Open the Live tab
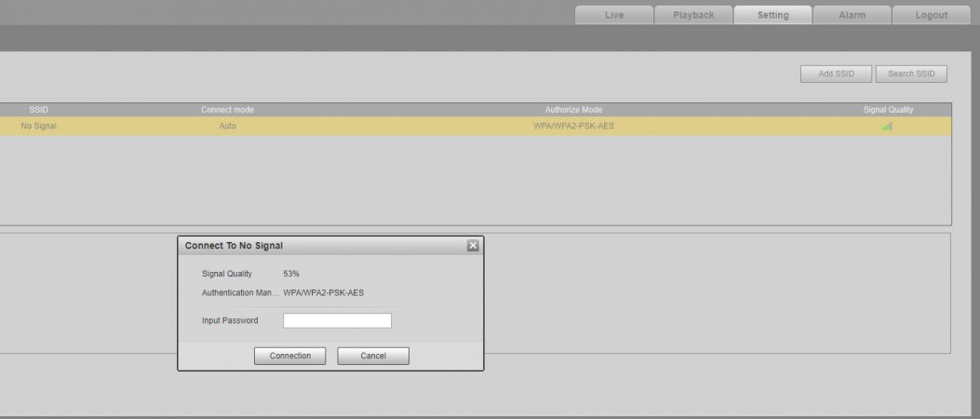This screenshot has width=980, height=419. (x=613, y=15)
